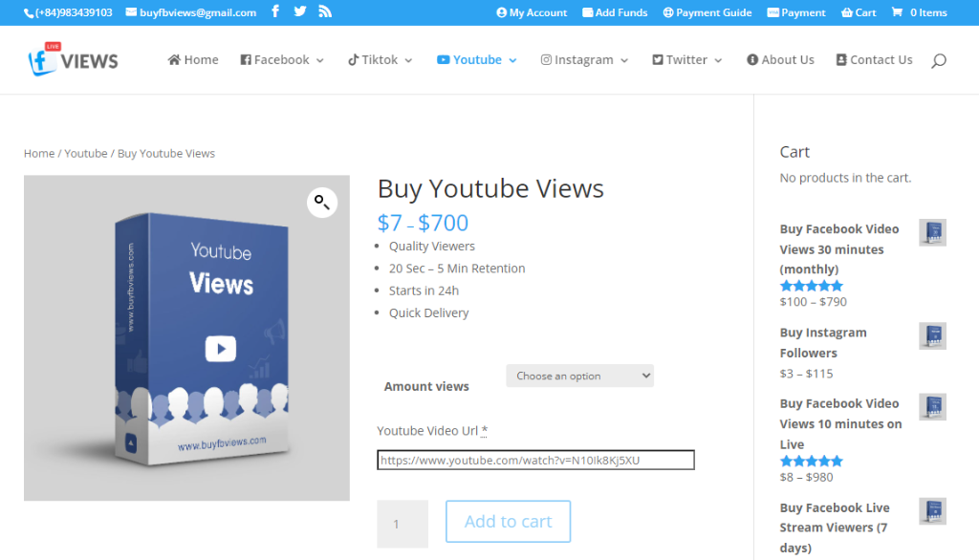Open the RSS feed icon
Screen dimensions: 979x560
tap(325, 11)
